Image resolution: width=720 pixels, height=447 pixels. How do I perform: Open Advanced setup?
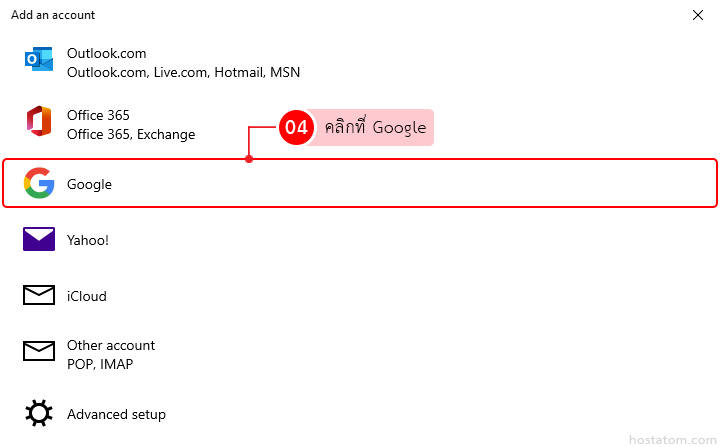(x=116, y=414)
